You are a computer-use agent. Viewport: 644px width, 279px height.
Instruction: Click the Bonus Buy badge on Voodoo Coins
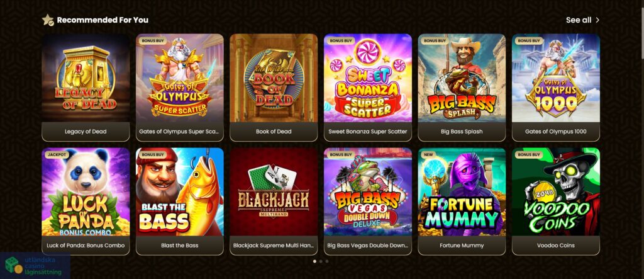tap(528, 155)
